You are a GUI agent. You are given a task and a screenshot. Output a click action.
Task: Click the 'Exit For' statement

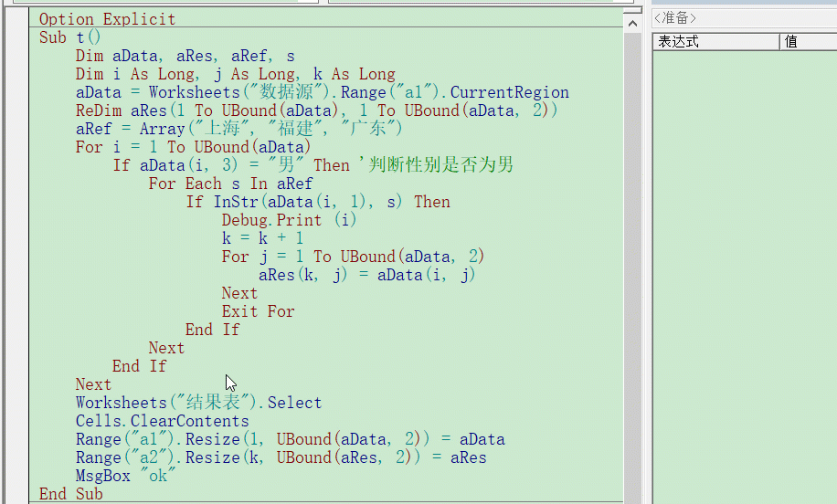(258, 311)
